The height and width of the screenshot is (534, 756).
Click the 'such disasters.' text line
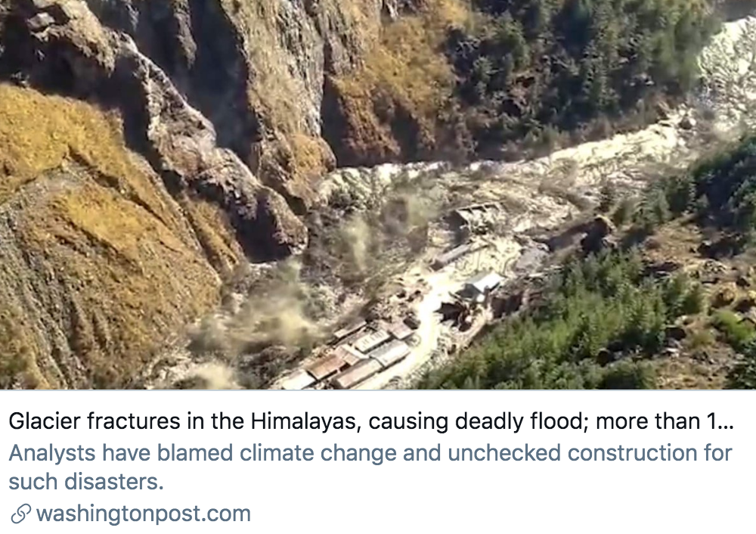pos(86,481)
